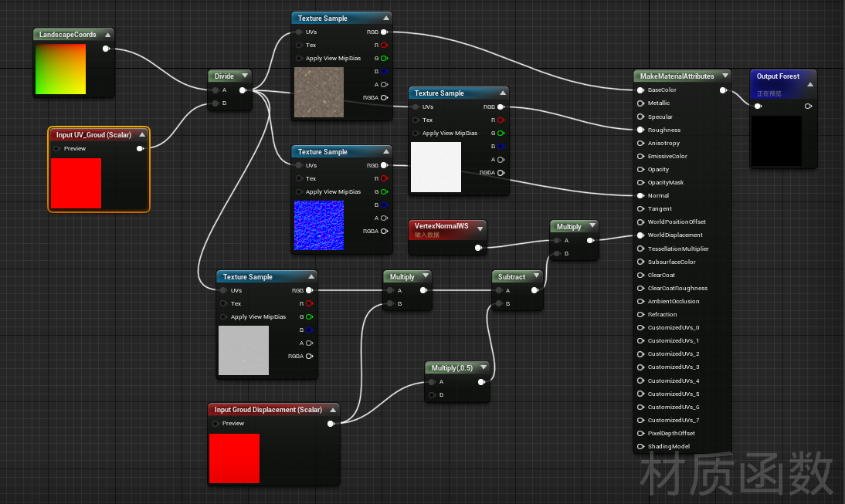
Task: Click the Subtract node A input pin
Action: click(499, 290)
